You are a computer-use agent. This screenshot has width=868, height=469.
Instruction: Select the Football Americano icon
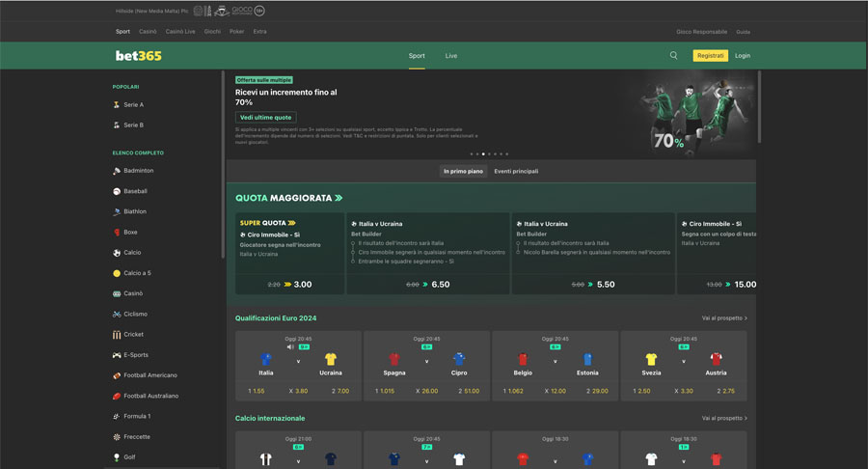click(x=117, y=375)
